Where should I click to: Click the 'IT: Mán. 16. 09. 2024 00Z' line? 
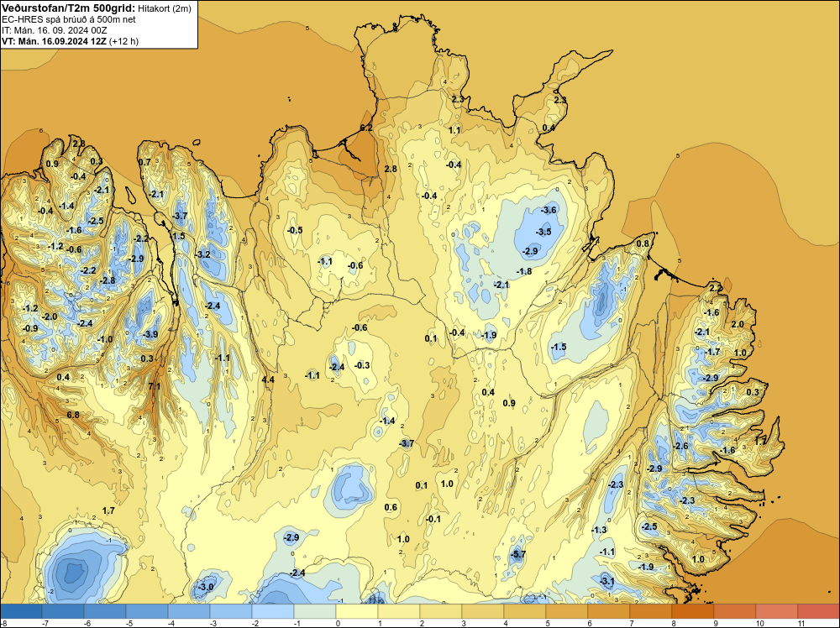coord(54,30)
